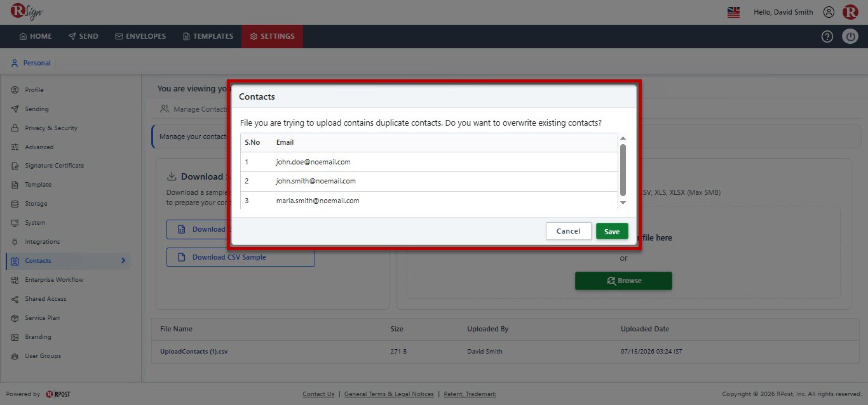868x405 pixels.
Task: Select the Personal tab
Action: [31, 63]
